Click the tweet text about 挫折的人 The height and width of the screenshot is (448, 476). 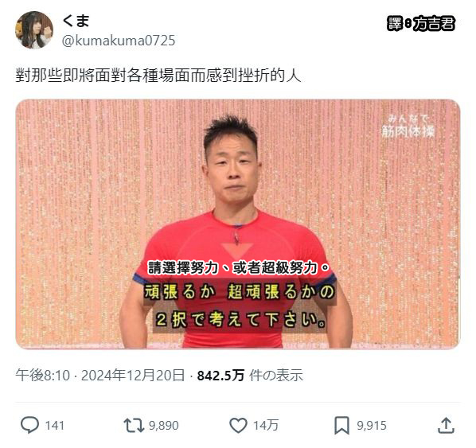click(x=158, y=75)
